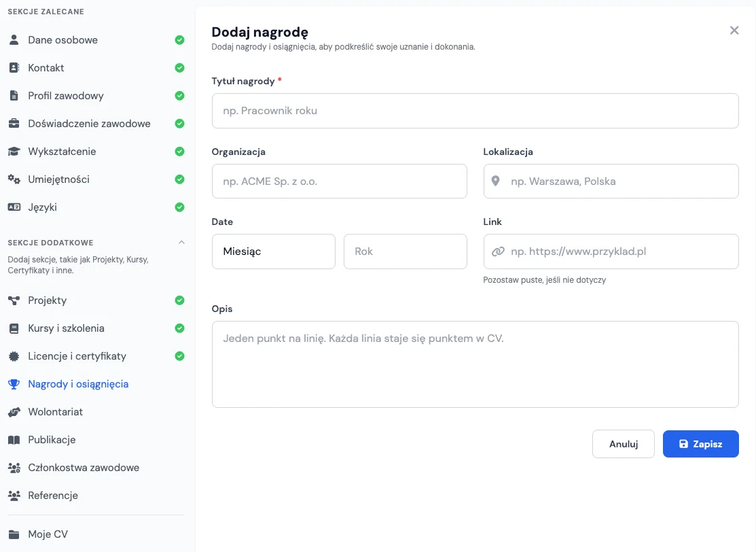Image resolution: width=756 pixels, height=552 pixels.
Task: Open the Miesiąc month dropdown
Action: pyautogui.click(x=273, y=252)
